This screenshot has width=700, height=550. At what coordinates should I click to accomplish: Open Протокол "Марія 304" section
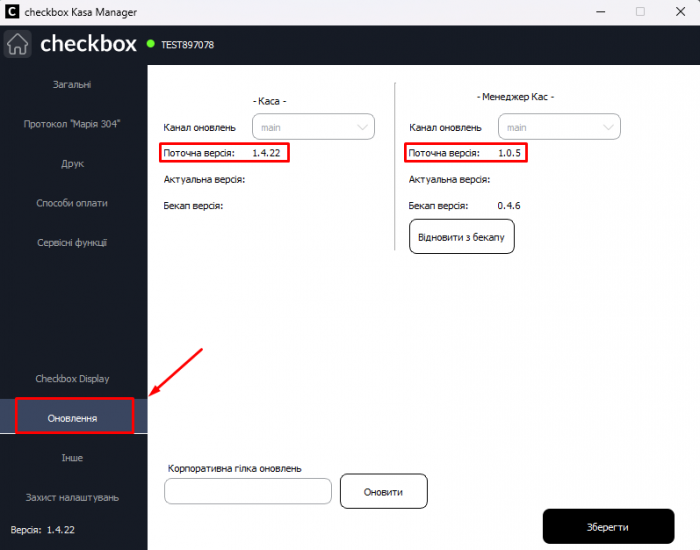(x=72, y=124)
